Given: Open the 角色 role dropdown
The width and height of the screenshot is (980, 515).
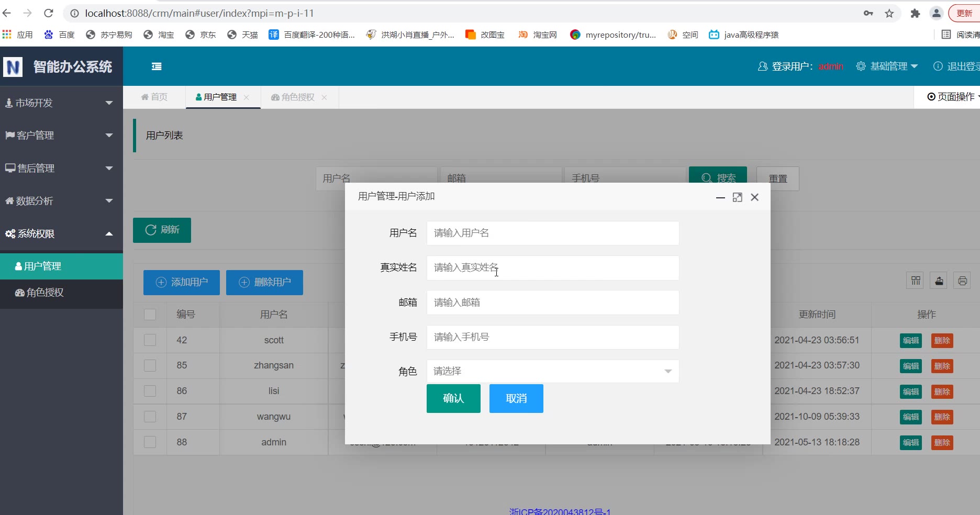Looking at the screenshot, I should pos(552,371).
